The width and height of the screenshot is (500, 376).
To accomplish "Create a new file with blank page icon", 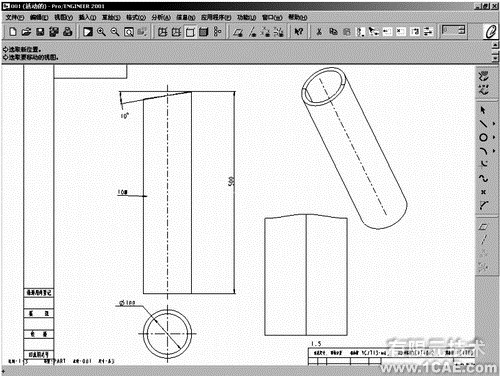I will click(13, 32).
